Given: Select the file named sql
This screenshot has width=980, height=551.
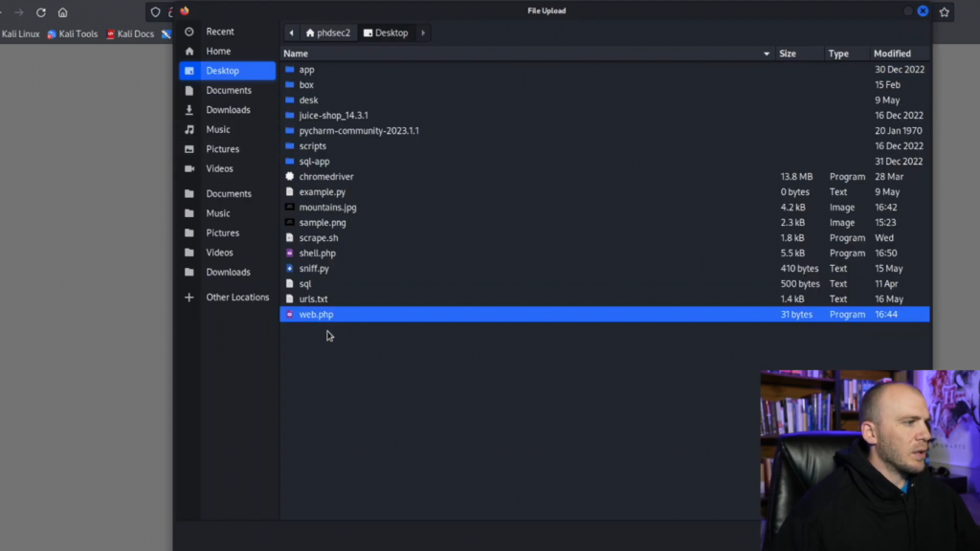Looking at the screenshot, I should pyautogui.click(x=605, y=283).
